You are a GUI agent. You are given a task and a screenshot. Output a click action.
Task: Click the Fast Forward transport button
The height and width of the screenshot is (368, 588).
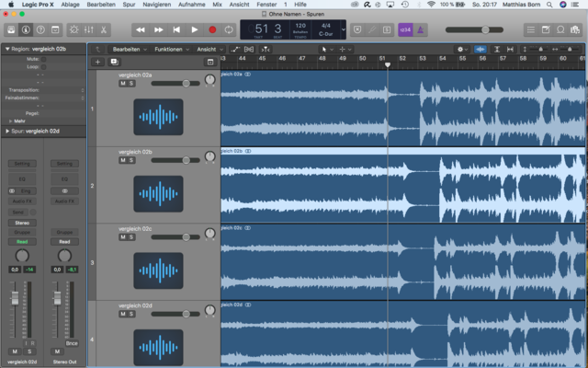click(x=158, y=30)
